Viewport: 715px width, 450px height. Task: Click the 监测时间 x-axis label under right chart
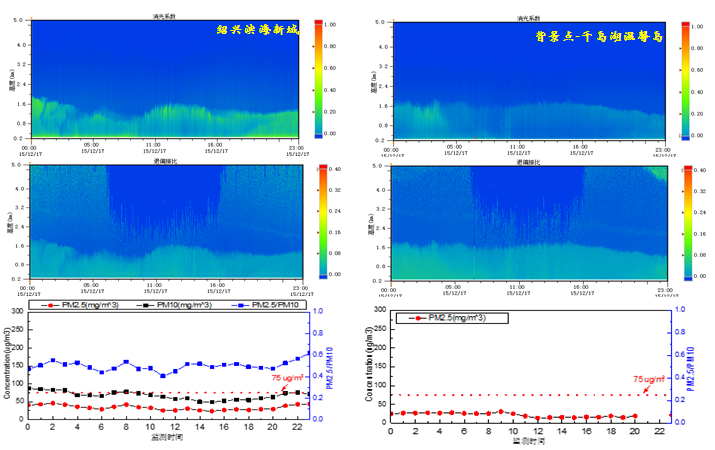pyautogui.click(x=530, y=441)
